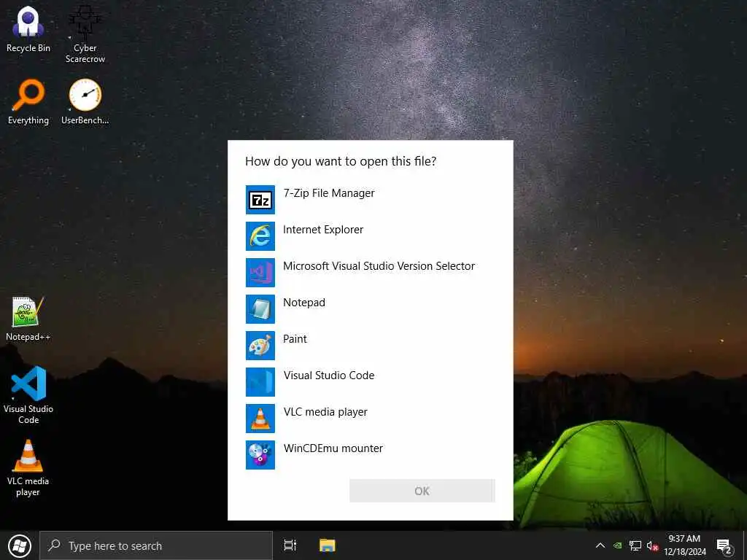
Task: Select the Cyber Scarecrow desktop icon
Action: click(85, 34)
